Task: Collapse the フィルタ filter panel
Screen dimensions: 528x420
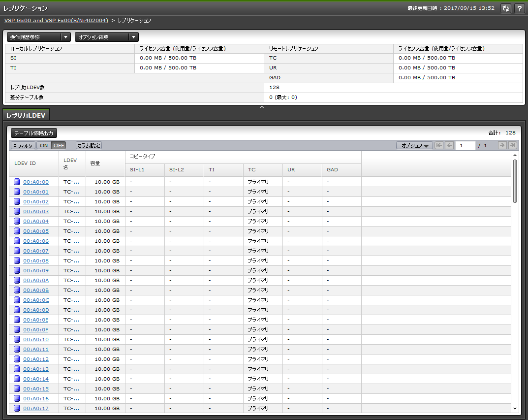Action: pos(23,145)
